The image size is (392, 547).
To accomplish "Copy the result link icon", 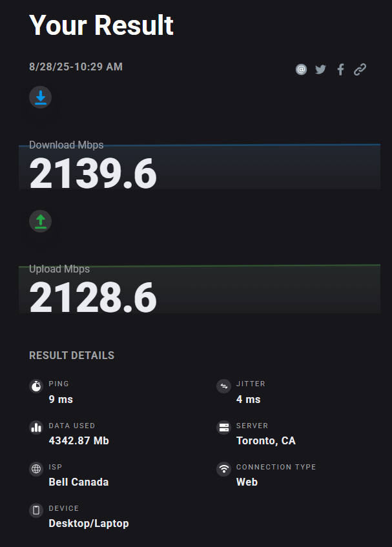I will pos(360,70).
